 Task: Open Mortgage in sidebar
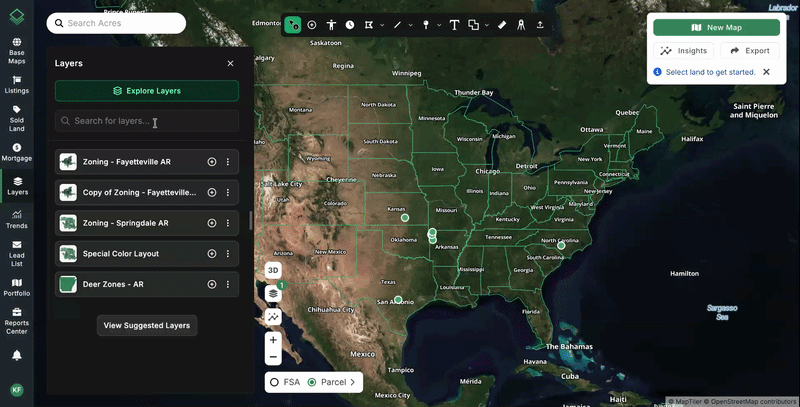[x=17, y=152]
